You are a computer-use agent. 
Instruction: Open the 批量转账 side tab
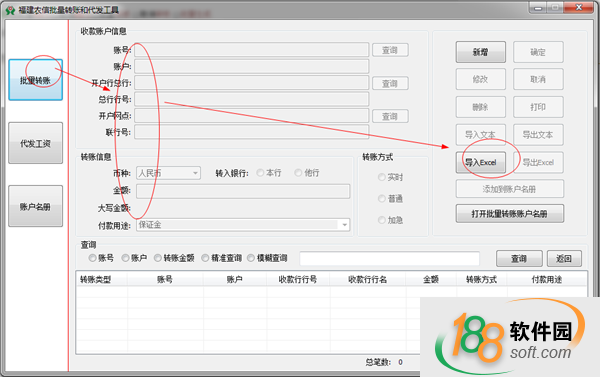[x=36, y=80]
